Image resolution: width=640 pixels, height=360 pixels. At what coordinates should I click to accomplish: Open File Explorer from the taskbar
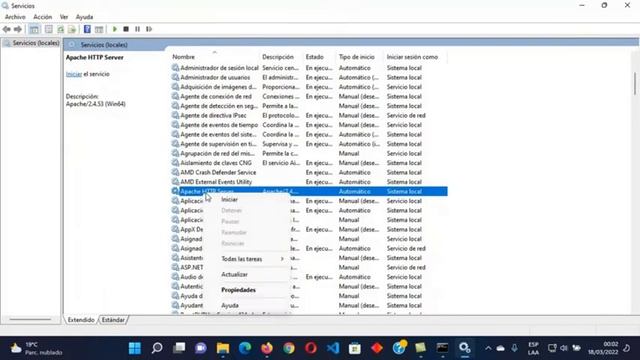(x=223, y=348)
